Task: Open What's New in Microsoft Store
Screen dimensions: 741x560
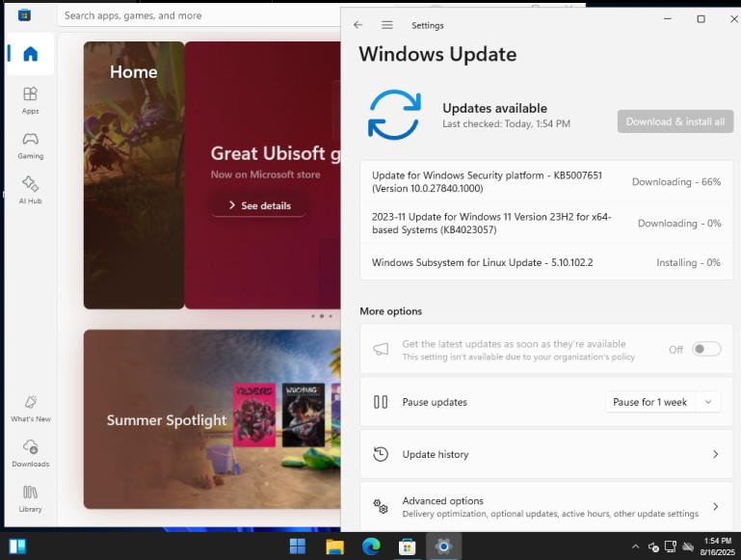Action: [30, 408]
